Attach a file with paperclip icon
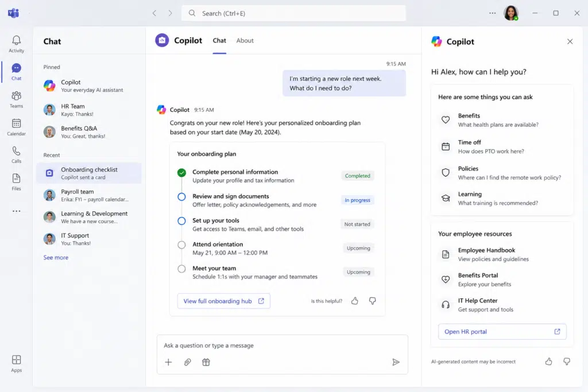The image size is (588, 392). click(x=188, y=362)
